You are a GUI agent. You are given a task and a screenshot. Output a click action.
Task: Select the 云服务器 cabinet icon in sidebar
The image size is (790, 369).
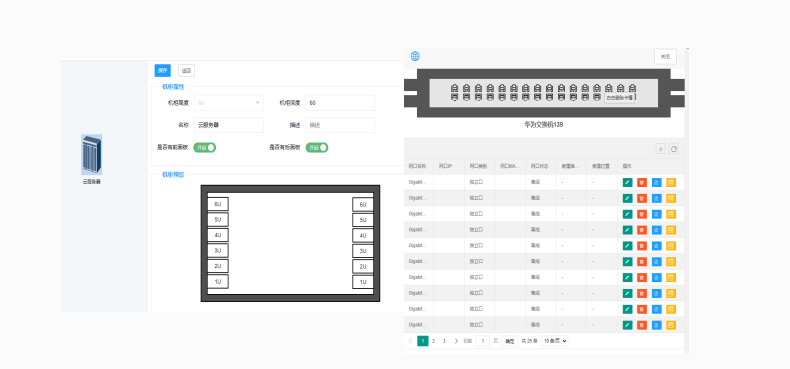pyautogui.click(x=92, y=155)
